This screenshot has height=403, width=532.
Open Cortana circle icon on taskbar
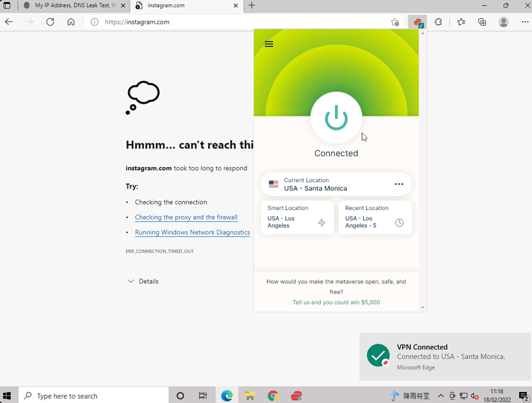click(180, 396)
